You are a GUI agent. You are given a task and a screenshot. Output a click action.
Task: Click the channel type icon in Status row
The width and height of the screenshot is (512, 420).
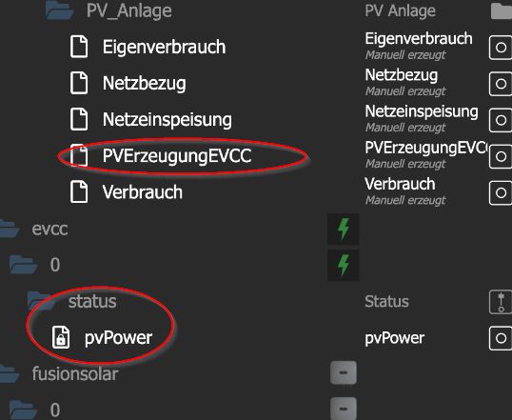coord(501,302)
